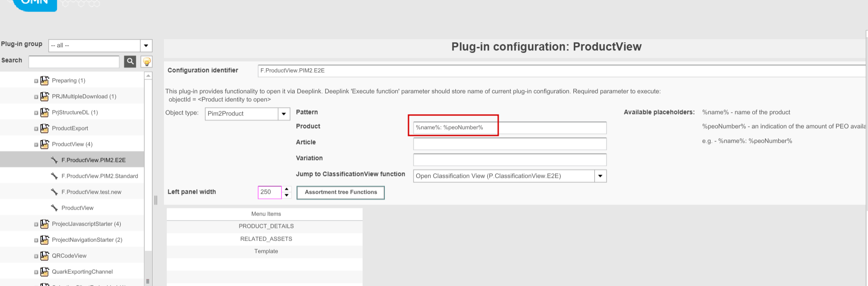Viewport: 868px width, 286px height.
Task: Select the plain ProductView configuration
Action: click(77, 208)
